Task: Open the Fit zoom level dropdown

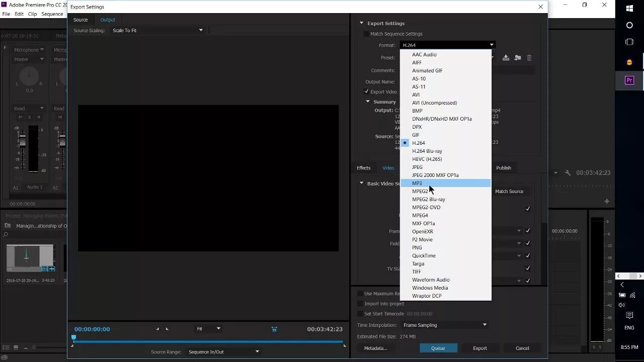Action: [208, 329]
